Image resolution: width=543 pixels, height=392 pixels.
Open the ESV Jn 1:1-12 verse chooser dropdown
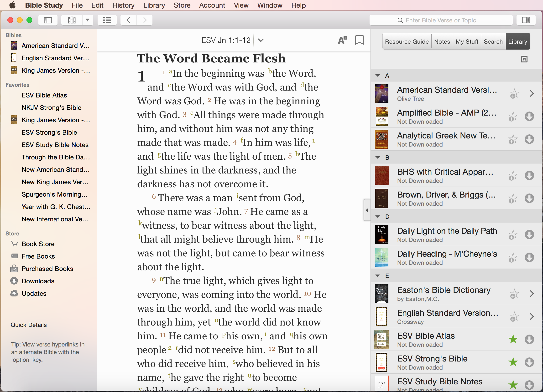click(x=261, y=40)
